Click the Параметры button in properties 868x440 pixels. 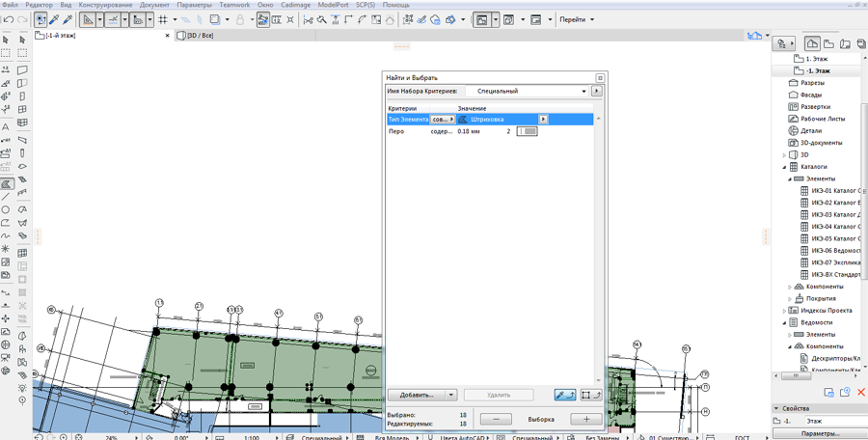(820, 434)
